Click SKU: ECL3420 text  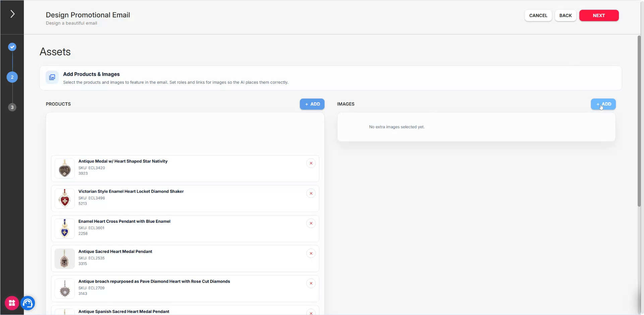92,168
